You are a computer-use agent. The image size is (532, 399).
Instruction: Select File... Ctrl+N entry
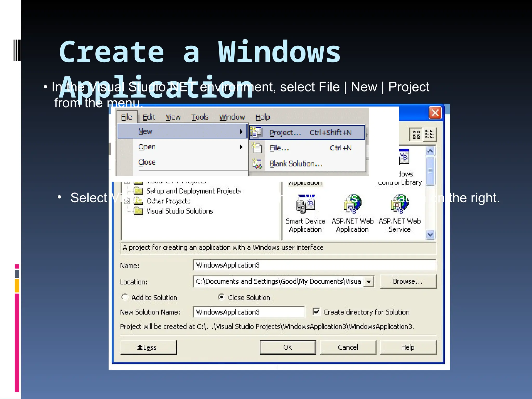point(307,148)
